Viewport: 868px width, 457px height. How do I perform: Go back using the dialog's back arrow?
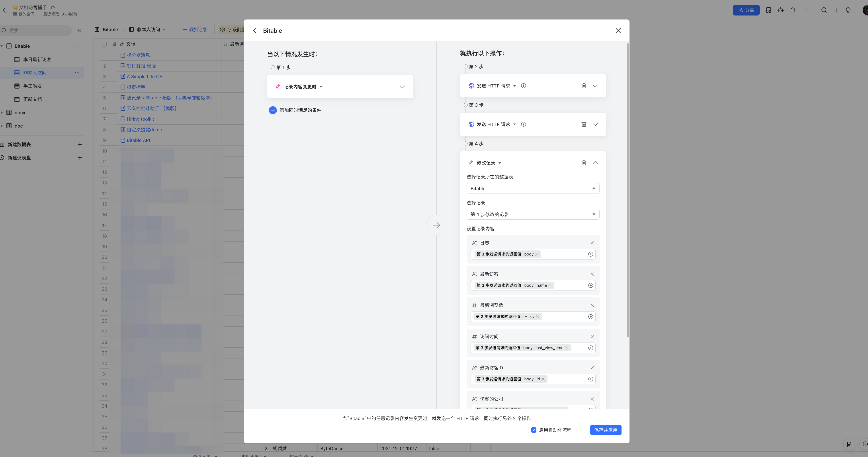[255, 31]
